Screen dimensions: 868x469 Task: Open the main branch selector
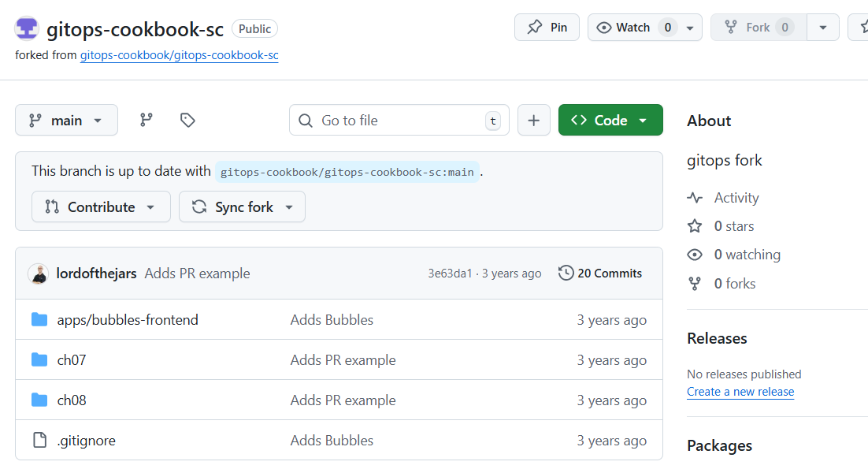coord(66,120)
